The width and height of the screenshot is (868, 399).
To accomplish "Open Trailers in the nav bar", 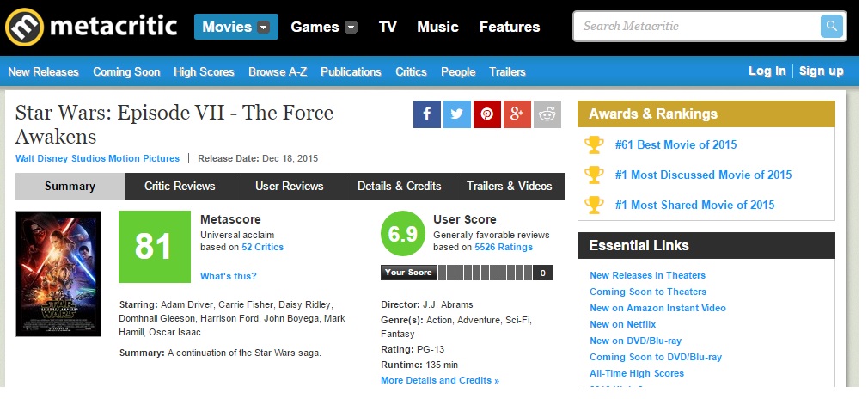I will (507, 71).
